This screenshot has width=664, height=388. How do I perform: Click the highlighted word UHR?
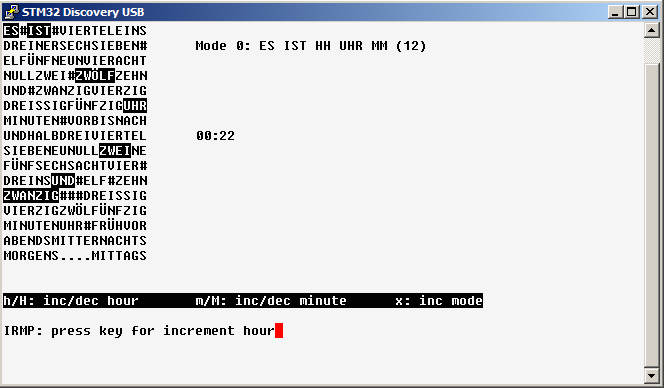pyautogui.click(x=135, y=105)
